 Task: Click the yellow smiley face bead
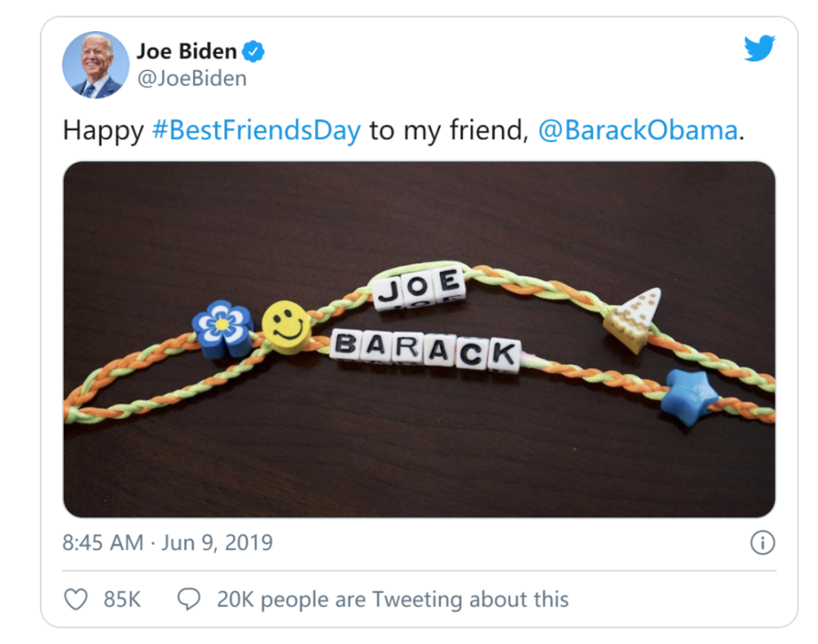tap(286, 326)
